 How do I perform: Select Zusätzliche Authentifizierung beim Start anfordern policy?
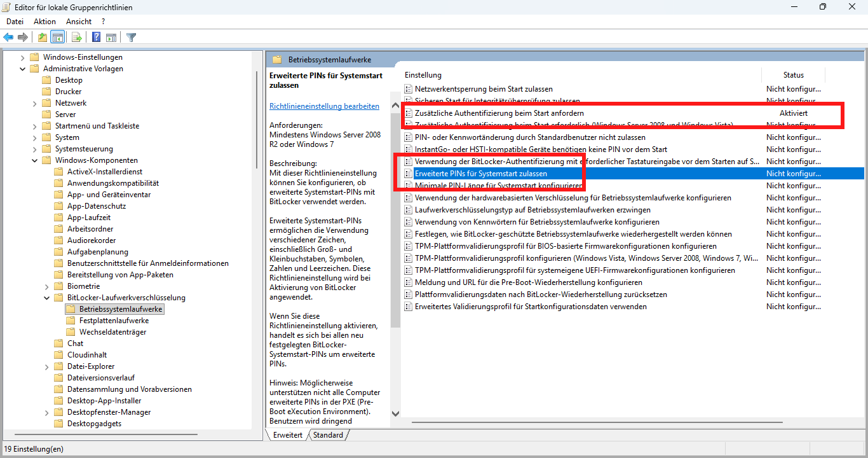pyautogui.click(x=499, y=113)
